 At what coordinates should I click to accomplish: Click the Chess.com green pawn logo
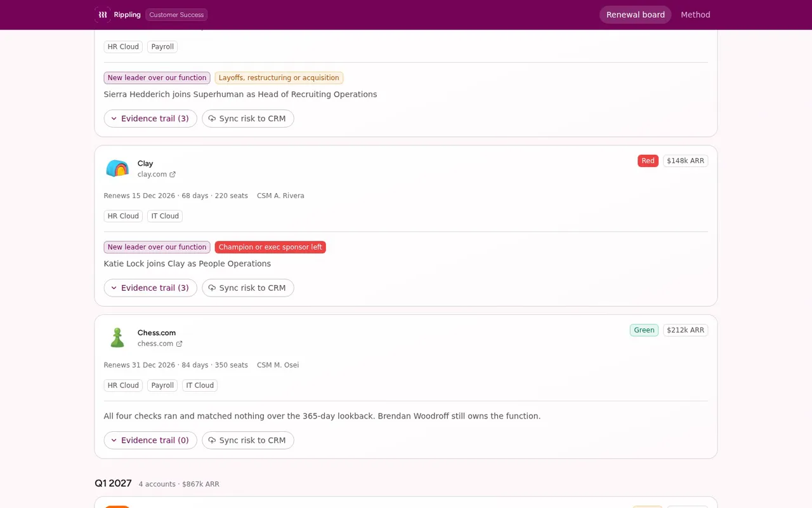pyautogui.click(x=117, y=338)
